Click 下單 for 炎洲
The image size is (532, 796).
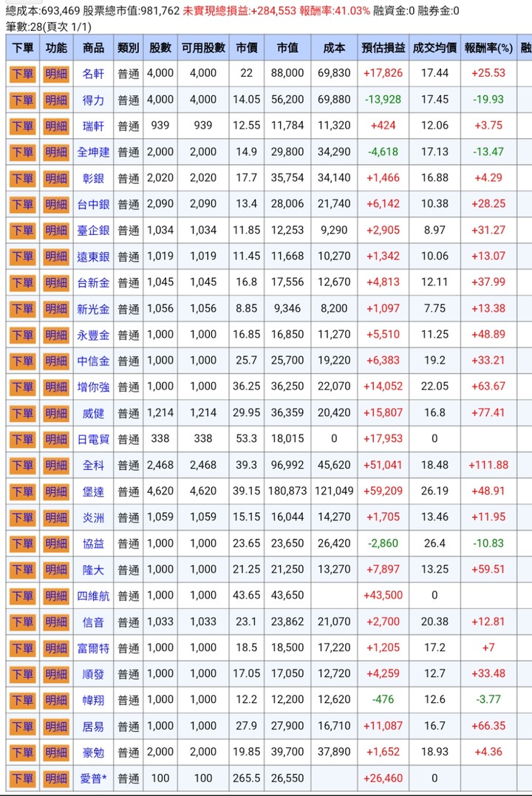(22, 517)
